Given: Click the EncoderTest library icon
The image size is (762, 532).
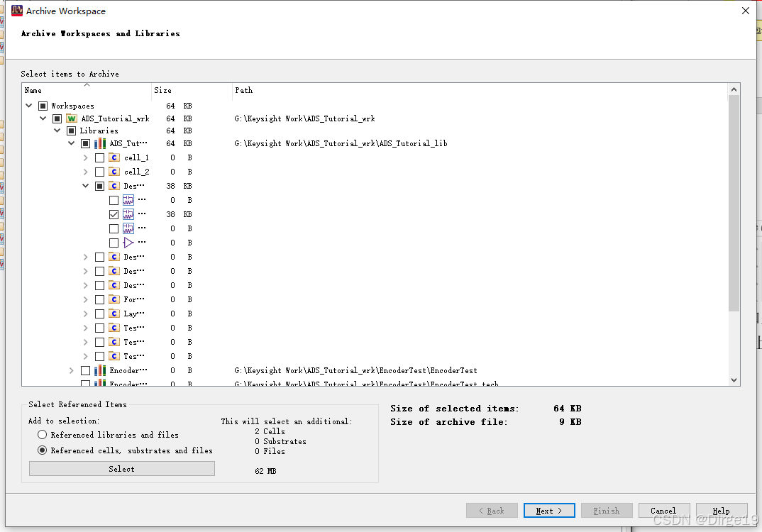Looking at the screenshot, I should [x=100, y=370].
